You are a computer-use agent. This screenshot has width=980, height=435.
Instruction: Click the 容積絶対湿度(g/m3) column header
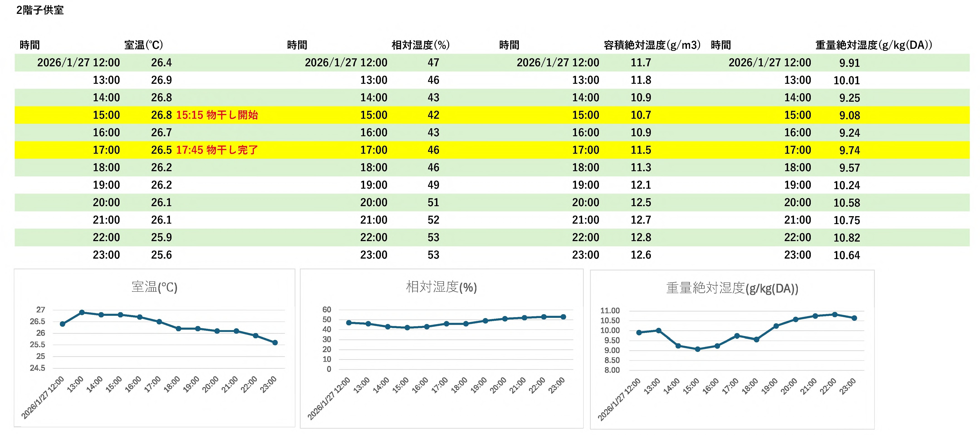[652, 45]
